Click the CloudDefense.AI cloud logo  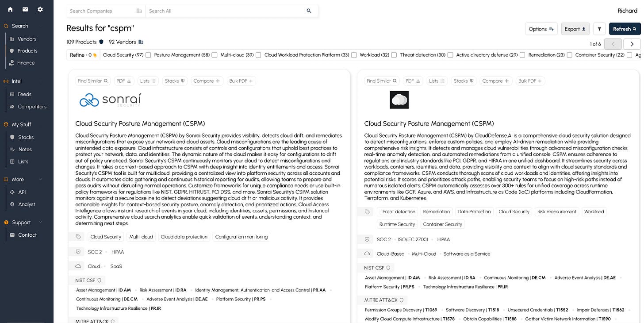click(x=399, y=100)
